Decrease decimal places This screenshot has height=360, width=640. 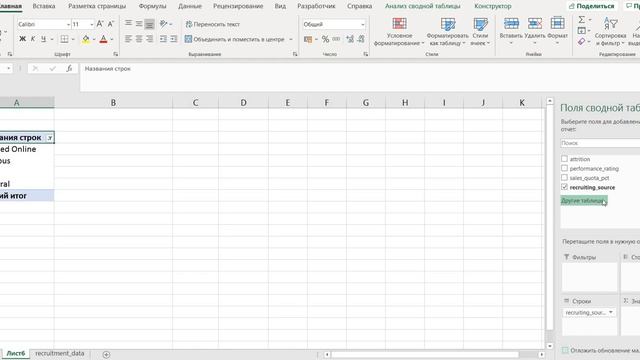(x=361, y=39)
